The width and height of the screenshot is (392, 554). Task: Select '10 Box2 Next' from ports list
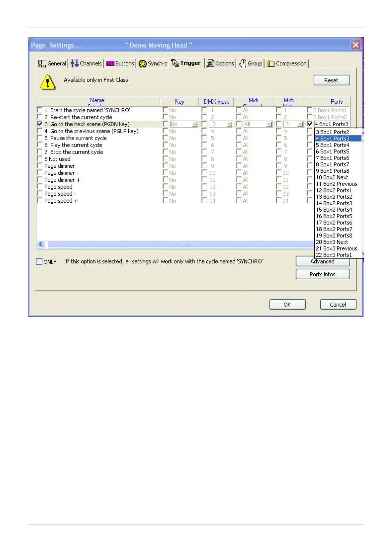(x=332, y=177)
